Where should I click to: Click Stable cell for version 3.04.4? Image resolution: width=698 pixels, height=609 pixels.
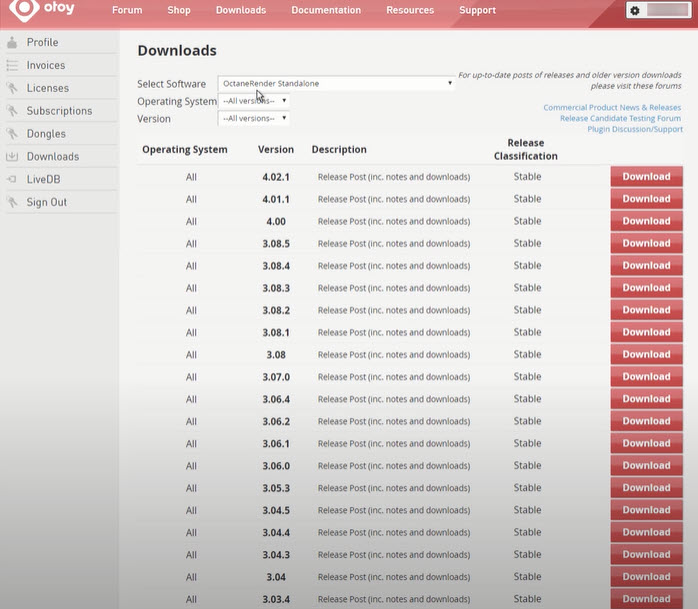528,532
